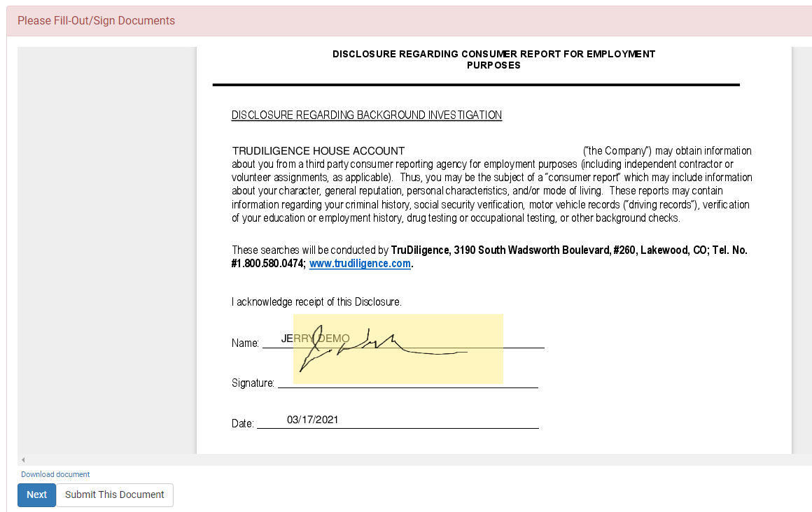Click the date value 03/17/2021
812x512 pixels.
tap(312, 420)
